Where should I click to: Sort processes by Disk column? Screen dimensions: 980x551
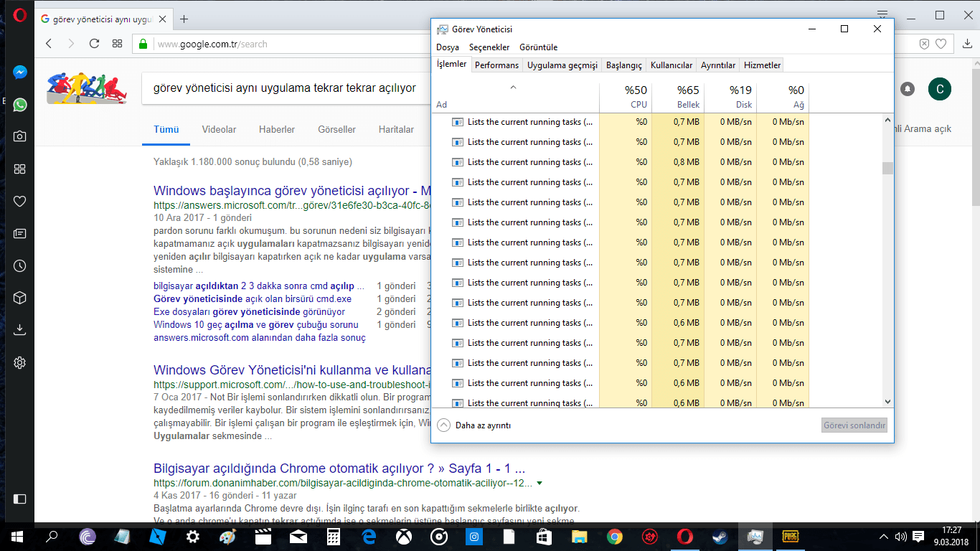(x=730, y=98)
